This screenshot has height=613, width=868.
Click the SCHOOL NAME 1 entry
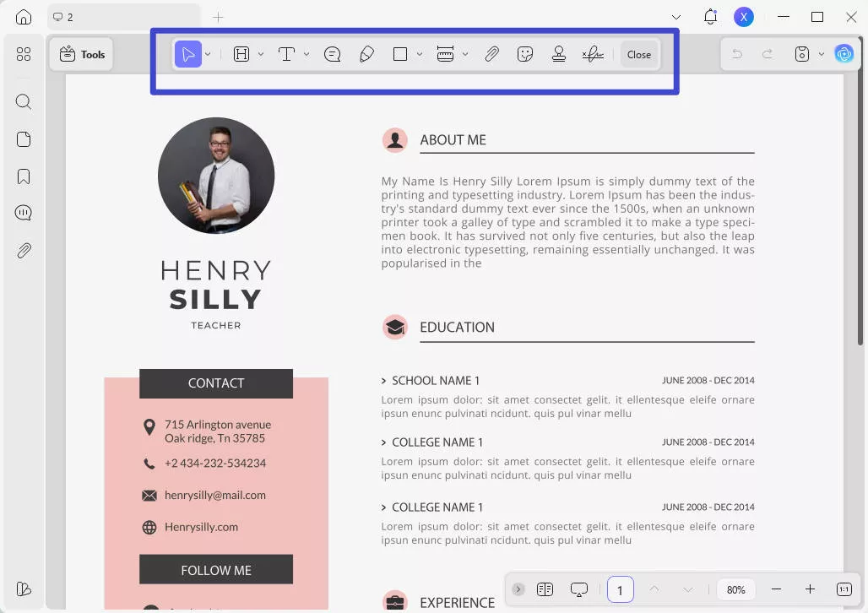coord(436,381)
